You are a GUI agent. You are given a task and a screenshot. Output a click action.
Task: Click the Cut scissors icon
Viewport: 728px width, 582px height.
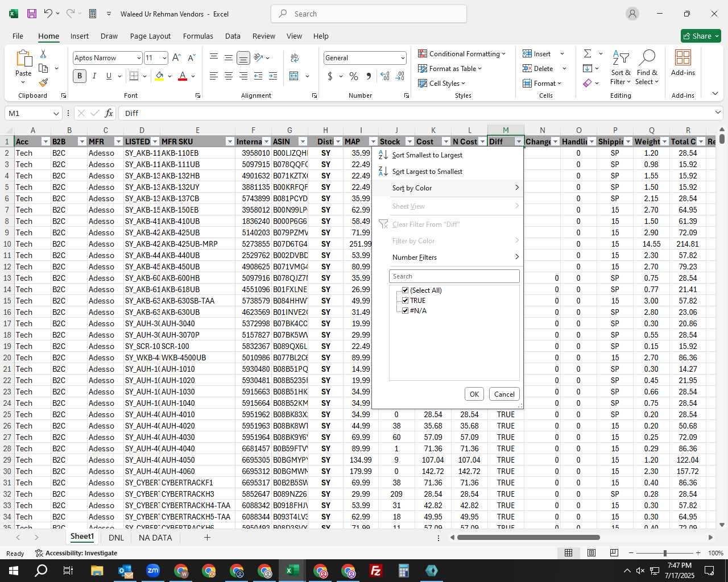click(43, 53)
